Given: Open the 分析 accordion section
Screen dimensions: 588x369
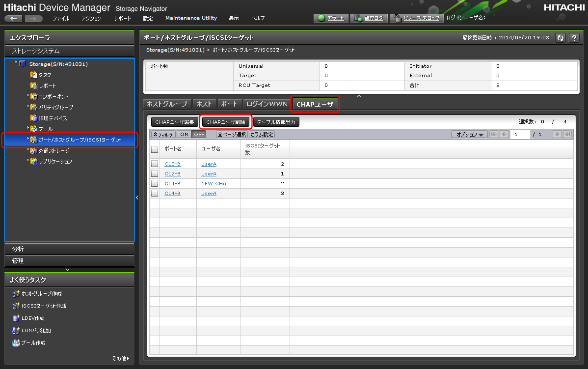Looking at the screenshot, I should pos(69,249).
